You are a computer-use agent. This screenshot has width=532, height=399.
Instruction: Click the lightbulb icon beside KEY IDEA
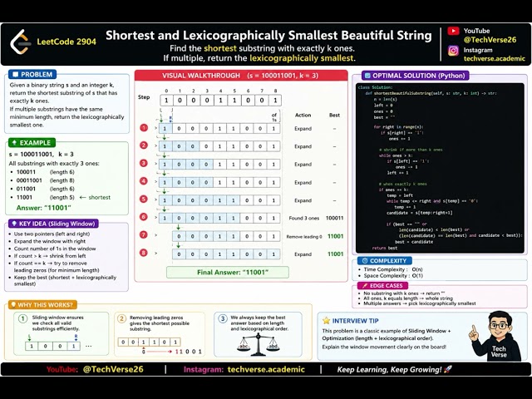pos(14,224)
